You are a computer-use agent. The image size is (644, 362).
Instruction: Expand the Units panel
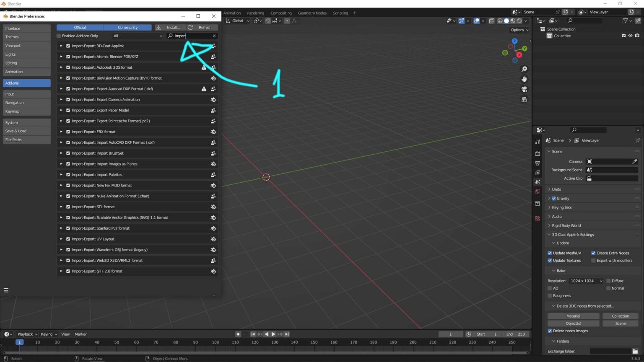pos(592,189)
